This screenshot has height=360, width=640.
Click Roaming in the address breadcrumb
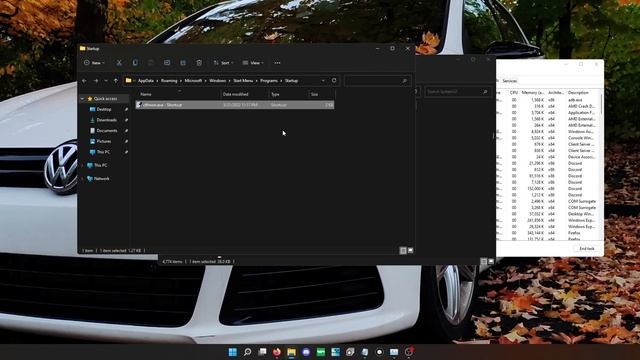coord(169,81)
